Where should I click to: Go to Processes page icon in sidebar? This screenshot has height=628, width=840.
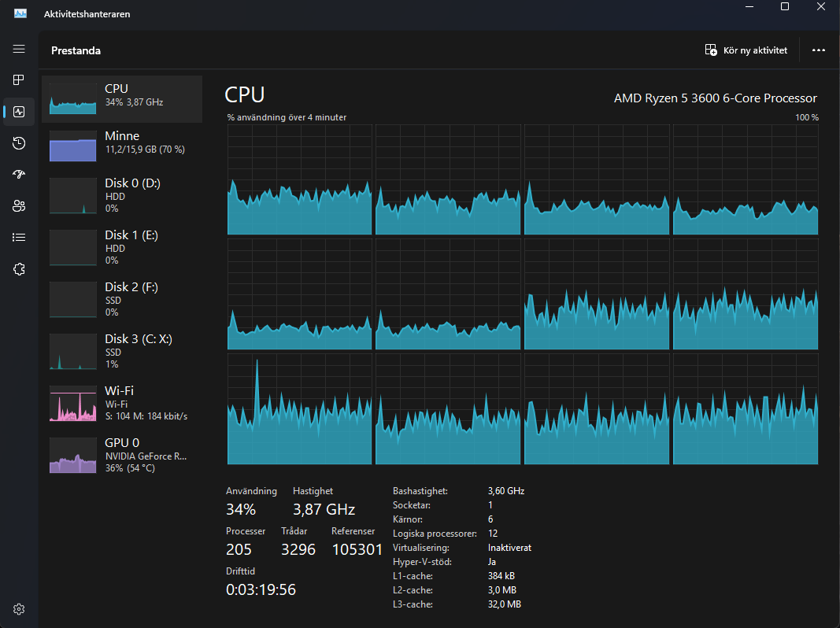(19, 79)
